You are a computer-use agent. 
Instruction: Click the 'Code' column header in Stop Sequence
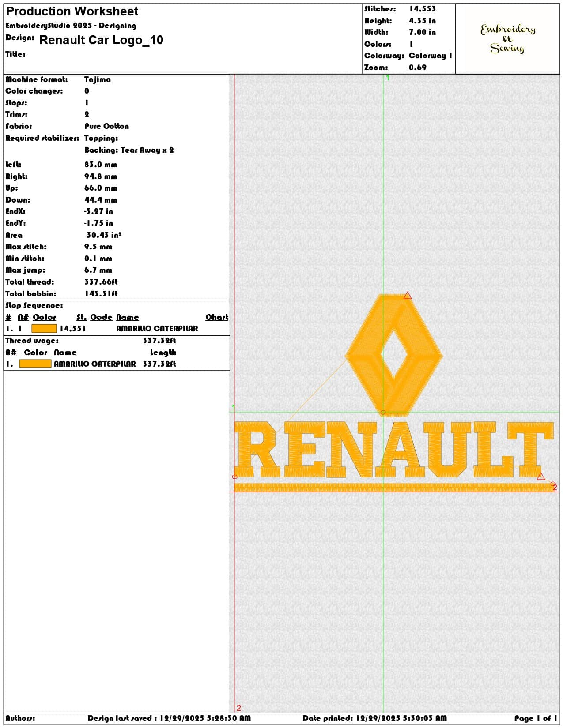tap(101, 317)
